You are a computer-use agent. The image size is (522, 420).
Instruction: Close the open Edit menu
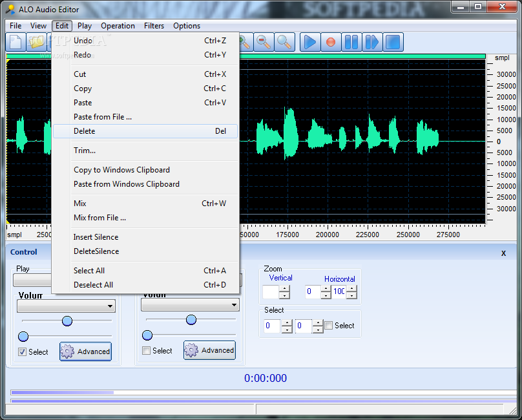click(62, 26)
